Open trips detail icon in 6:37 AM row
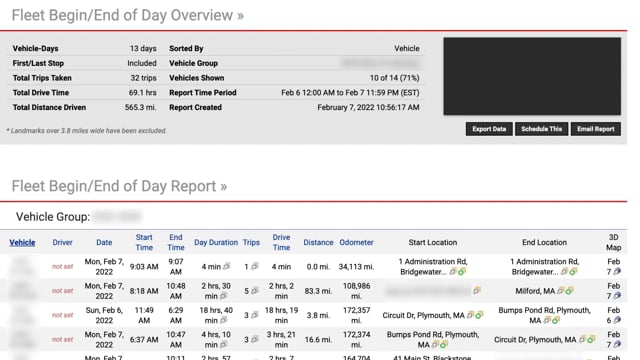640x360 pixels. pyautogui.click(x=255, y=339)
